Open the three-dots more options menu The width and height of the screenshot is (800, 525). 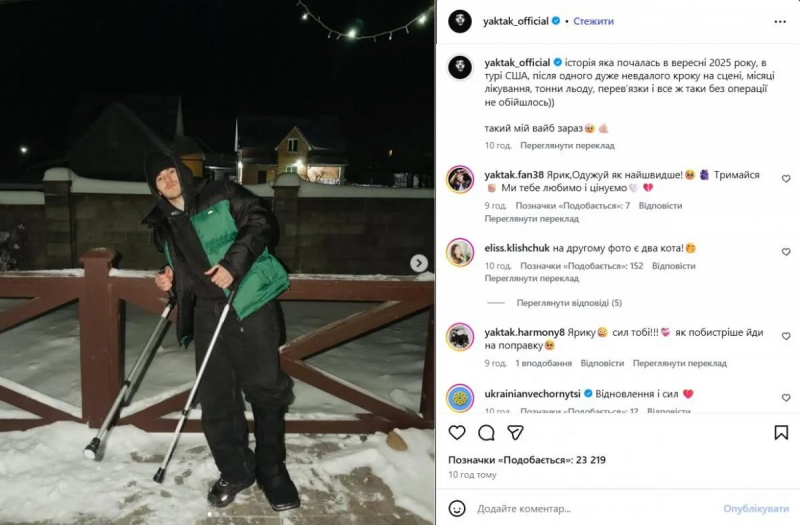(780, 21)
